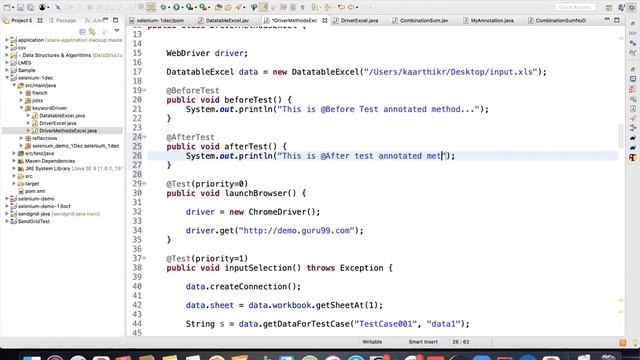The image size is (640, 360).
Task: Click the Run External Tools icon
Action: [203, 7]
